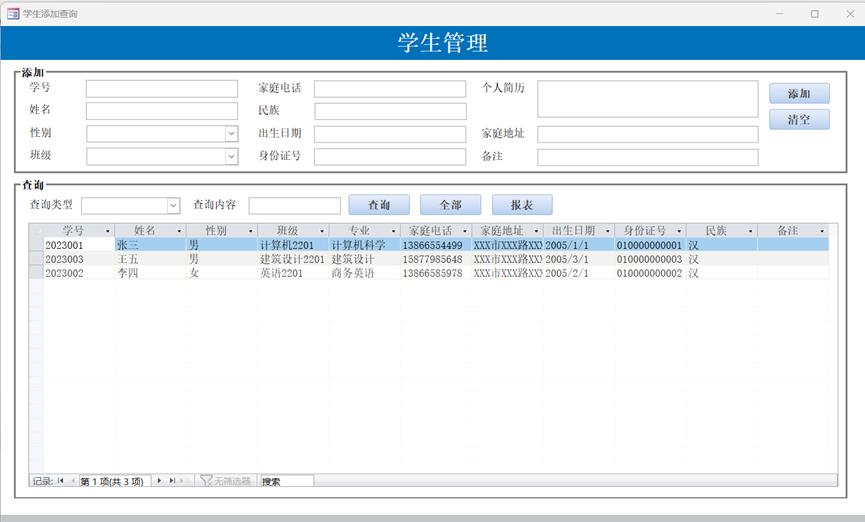Select cell 英语2201 in the table
Screen dimensions: 865x522
[293, 273]
